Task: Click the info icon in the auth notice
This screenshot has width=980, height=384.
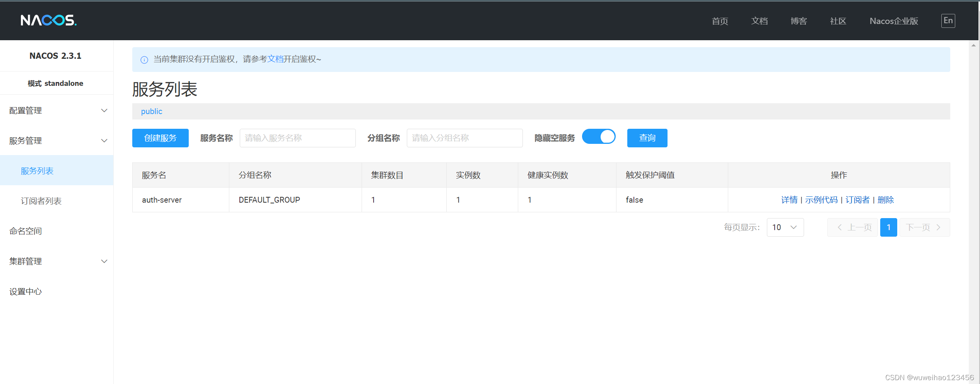Action: 144,60
